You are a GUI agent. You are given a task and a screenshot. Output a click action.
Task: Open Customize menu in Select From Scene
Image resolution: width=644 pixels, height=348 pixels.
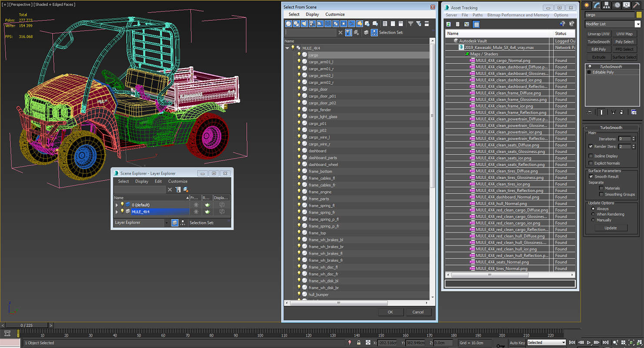pyautogui.click(x=335, y=14)
